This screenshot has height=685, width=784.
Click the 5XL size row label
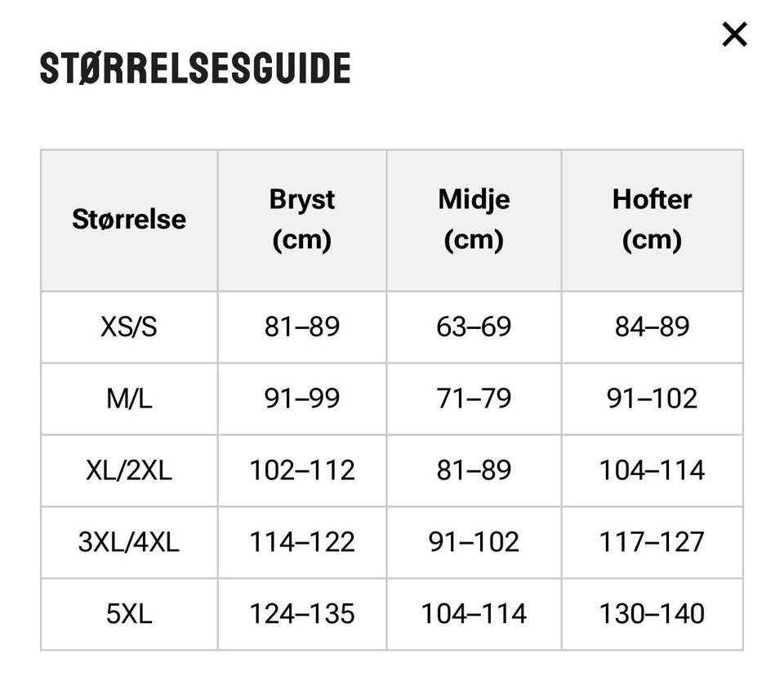pos(129,614)
